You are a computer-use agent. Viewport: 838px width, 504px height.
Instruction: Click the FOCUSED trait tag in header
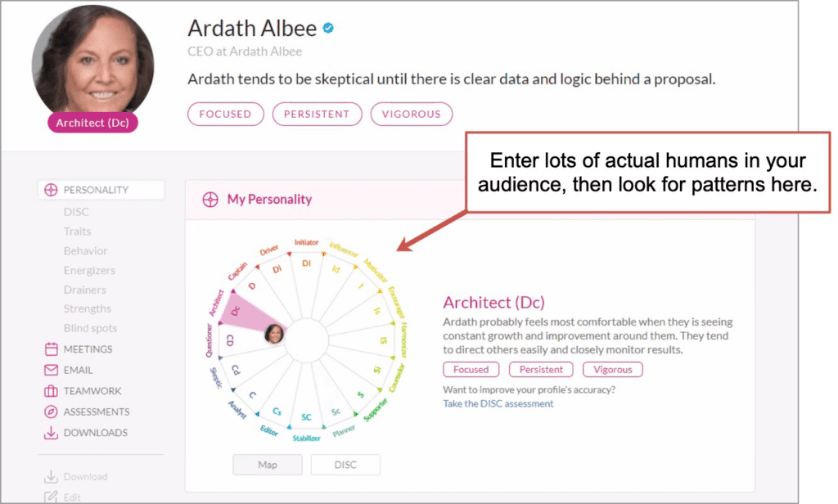click(225, 114)
